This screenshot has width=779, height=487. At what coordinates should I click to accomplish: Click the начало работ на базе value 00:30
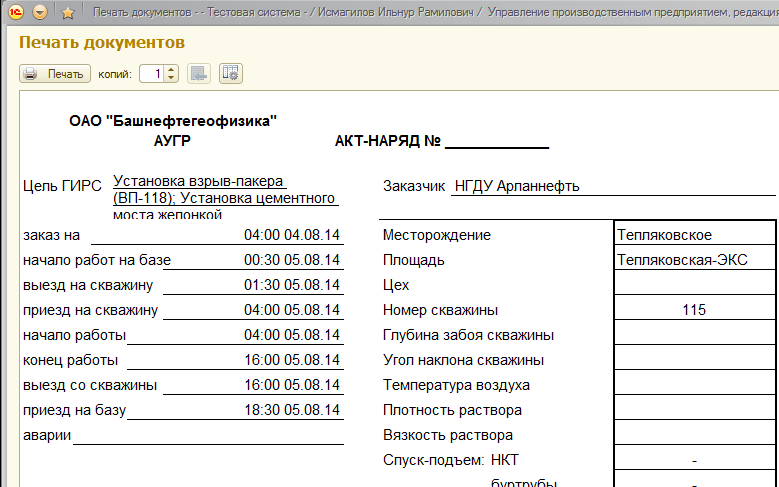point(292,260)
